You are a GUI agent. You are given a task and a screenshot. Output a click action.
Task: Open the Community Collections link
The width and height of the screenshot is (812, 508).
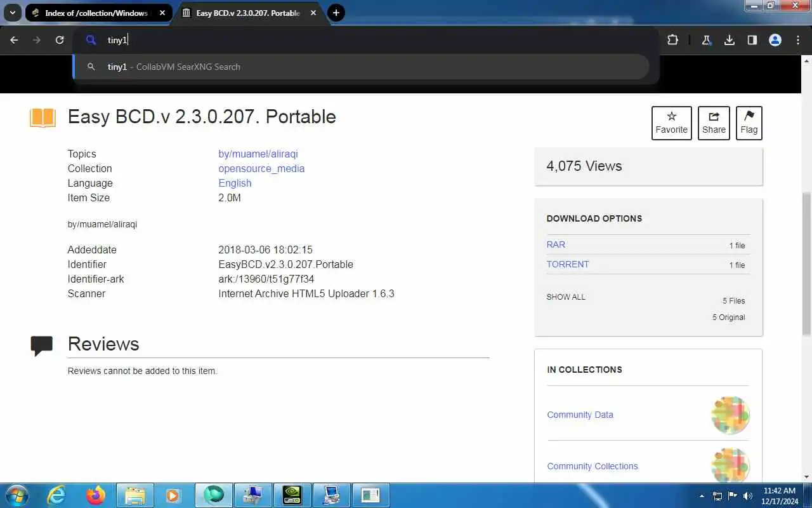593,466
